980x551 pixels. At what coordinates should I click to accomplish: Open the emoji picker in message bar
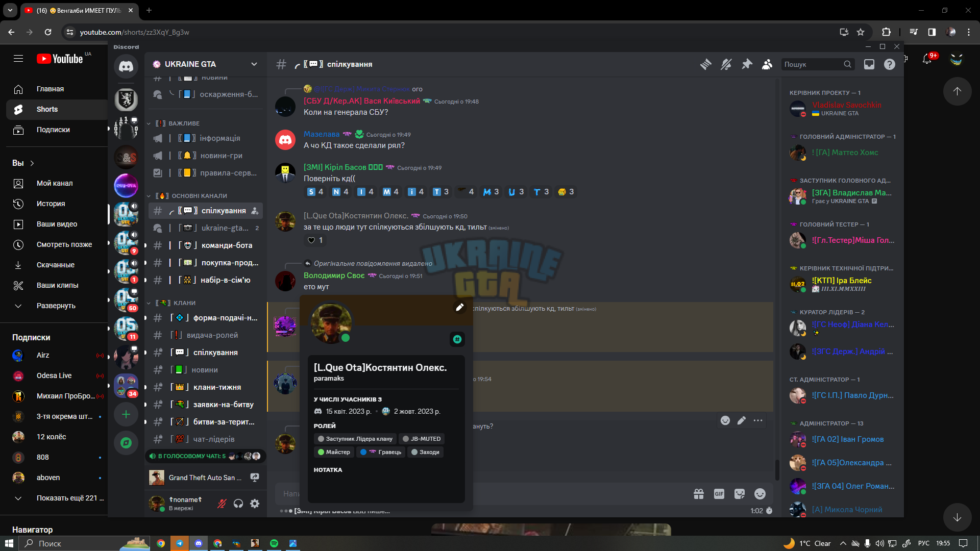(x=760, y=494)
